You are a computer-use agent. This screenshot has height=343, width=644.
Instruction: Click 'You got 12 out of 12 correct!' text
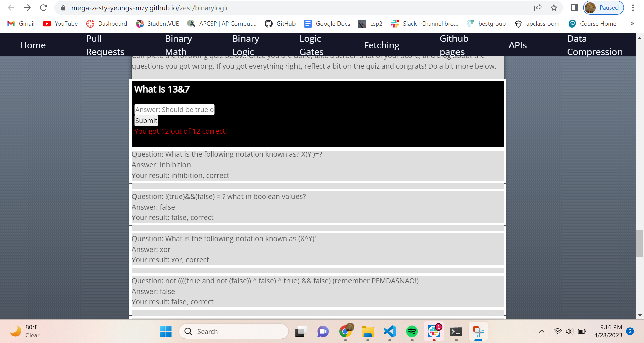tap(180, 131)
